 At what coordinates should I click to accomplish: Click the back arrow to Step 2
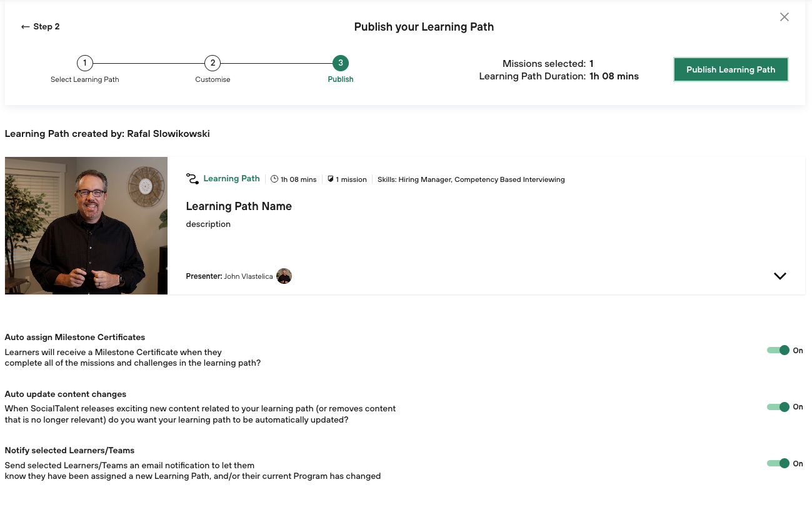(25, 27)
